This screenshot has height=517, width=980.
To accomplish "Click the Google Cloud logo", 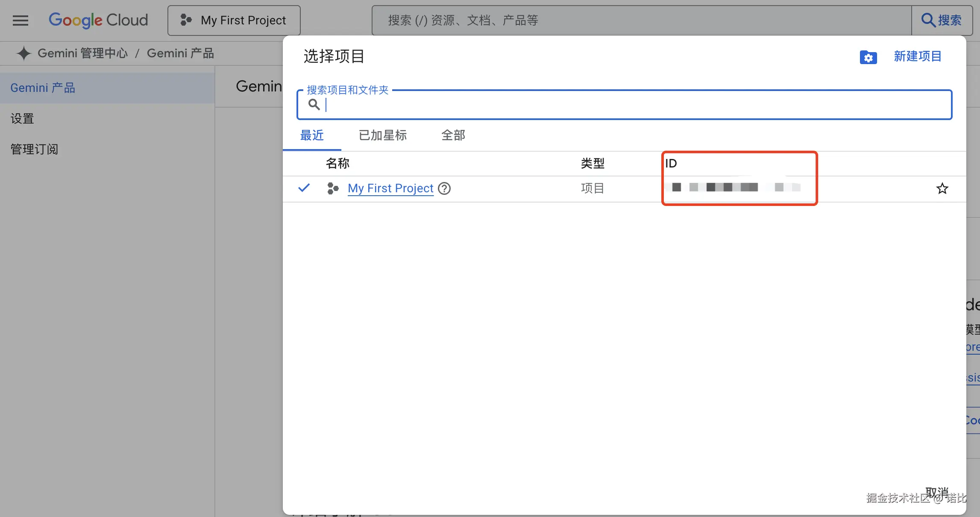I will click(98, 20).
